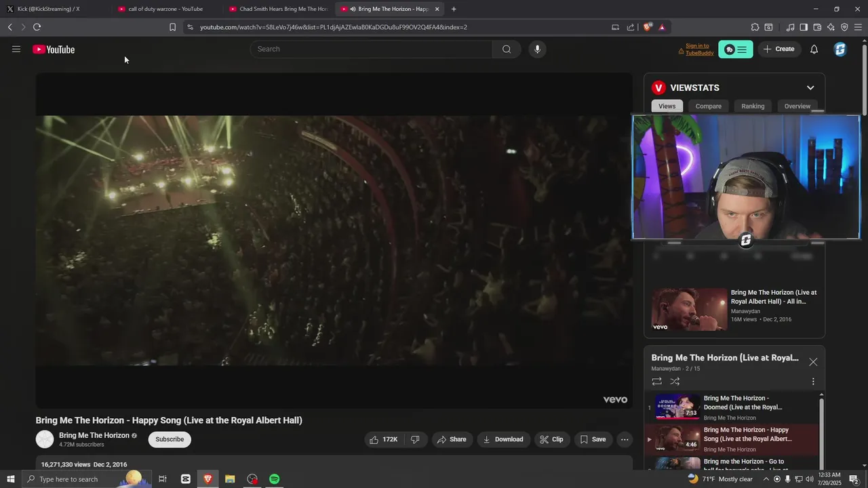Click the Create button

click(778, 49)
